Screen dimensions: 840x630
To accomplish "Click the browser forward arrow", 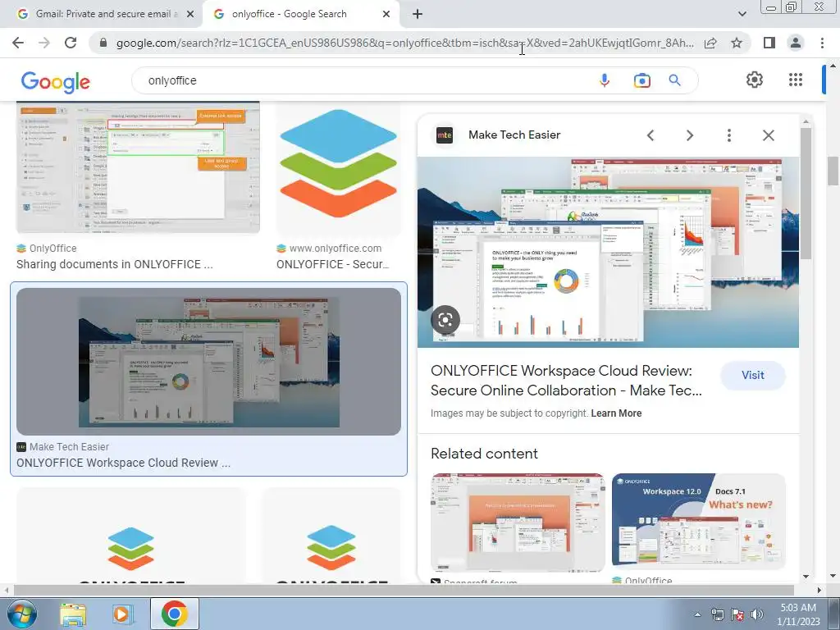I will 44,43.
